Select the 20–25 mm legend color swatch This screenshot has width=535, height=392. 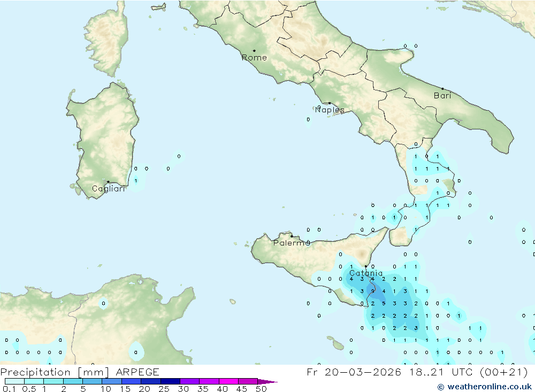[151, 381]
